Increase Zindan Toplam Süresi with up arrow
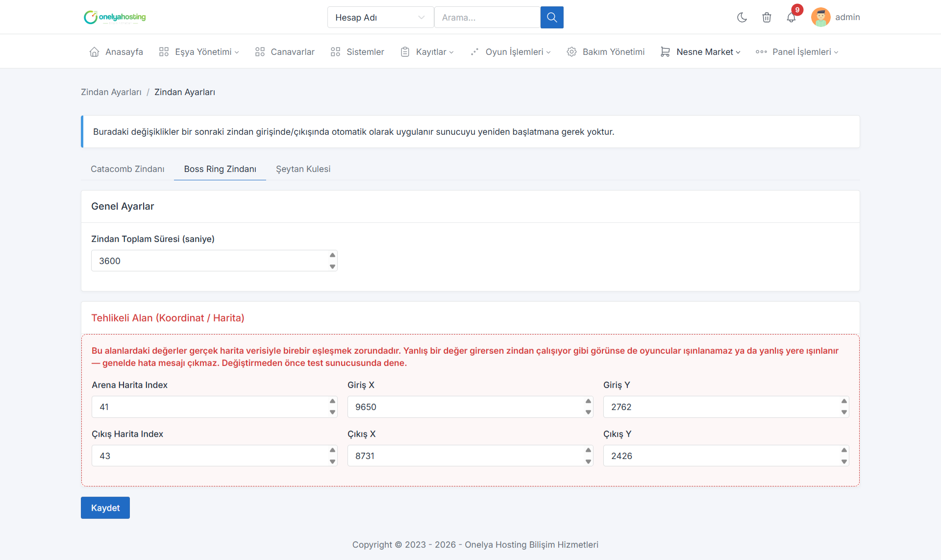 pyautogui.click(x=332, y=255)
